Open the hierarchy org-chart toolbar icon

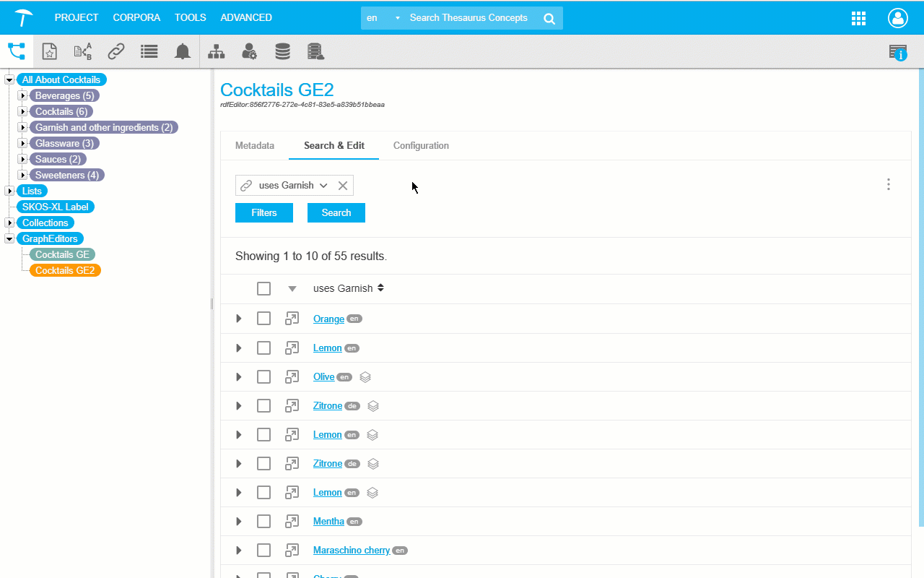tap(216, 51)
